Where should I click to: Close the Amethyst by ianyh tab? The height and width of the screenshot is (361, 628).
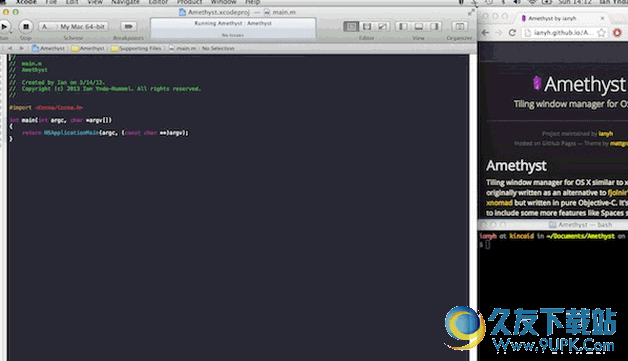coord(602,18)
